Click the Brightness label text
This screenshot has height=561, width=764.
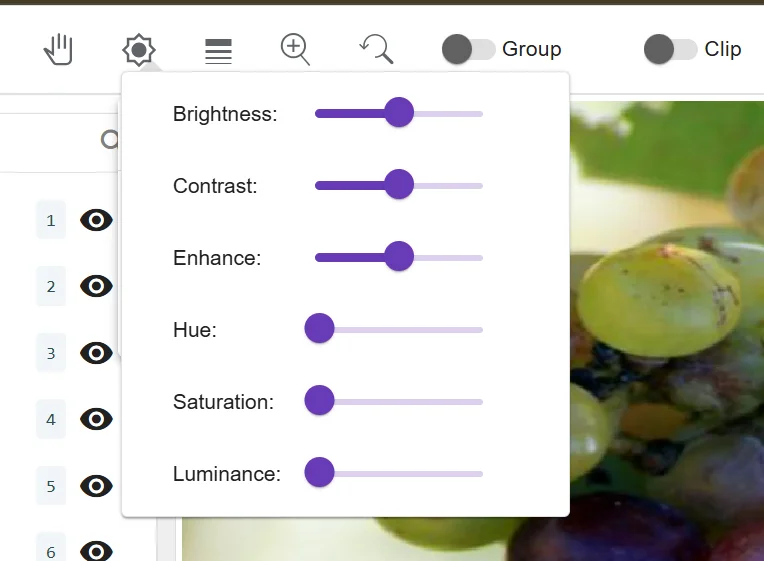coord(225,114)
